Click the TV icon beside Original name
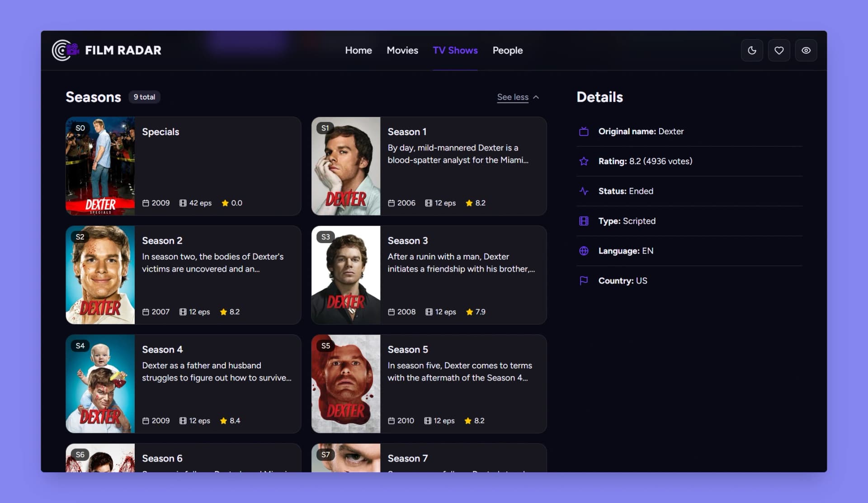The height and width of the screenshot is (503, 868). pos(584,131)
